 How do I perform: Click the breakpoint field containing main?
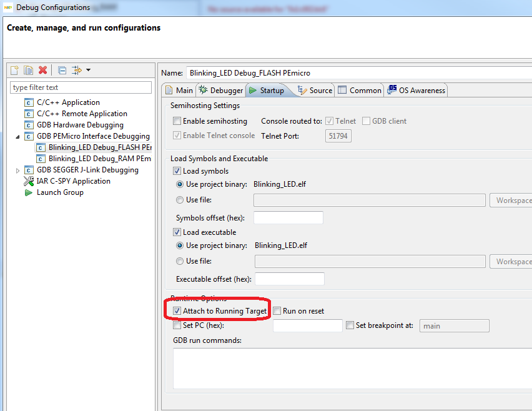[455, 325]
